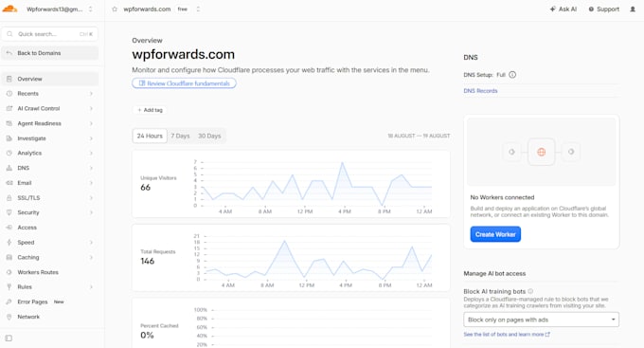Viewport: 644px width, 348px height.
Task: Click the Block AI training bots info icon
Action: click(530, 291)
